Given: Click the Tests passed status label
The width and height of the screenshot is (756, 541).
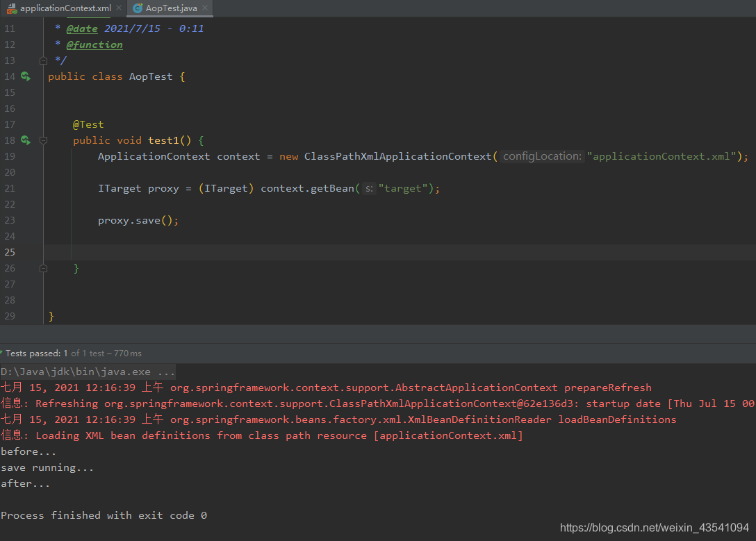Looking at the screenshot, I should 74,353.
